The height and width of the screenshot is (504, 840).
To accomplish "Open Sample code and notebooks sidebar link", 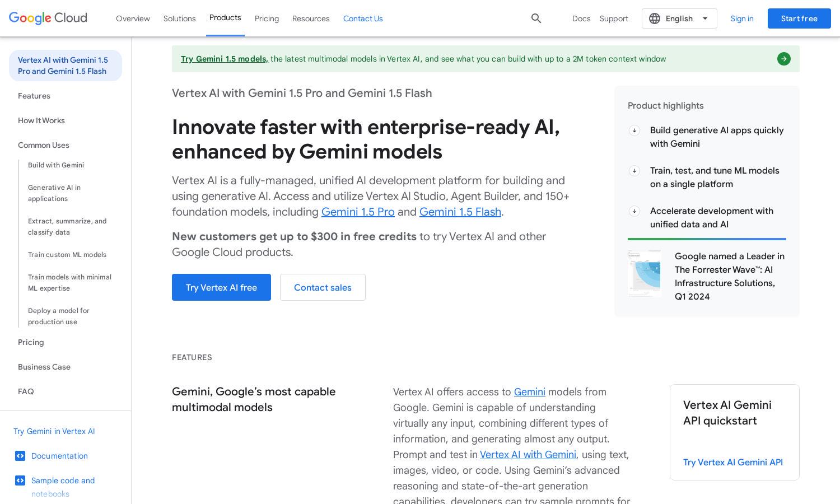I will (x=63, y=487).
